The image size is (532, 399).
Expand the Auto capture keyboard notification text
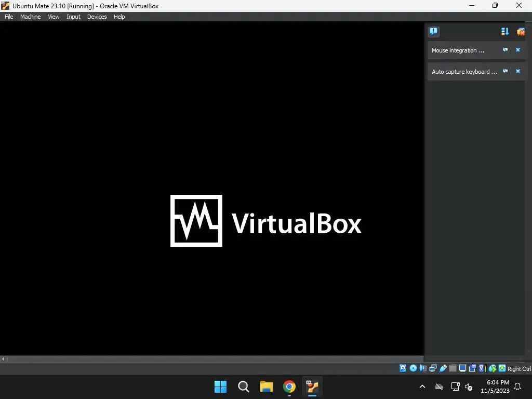464,72
